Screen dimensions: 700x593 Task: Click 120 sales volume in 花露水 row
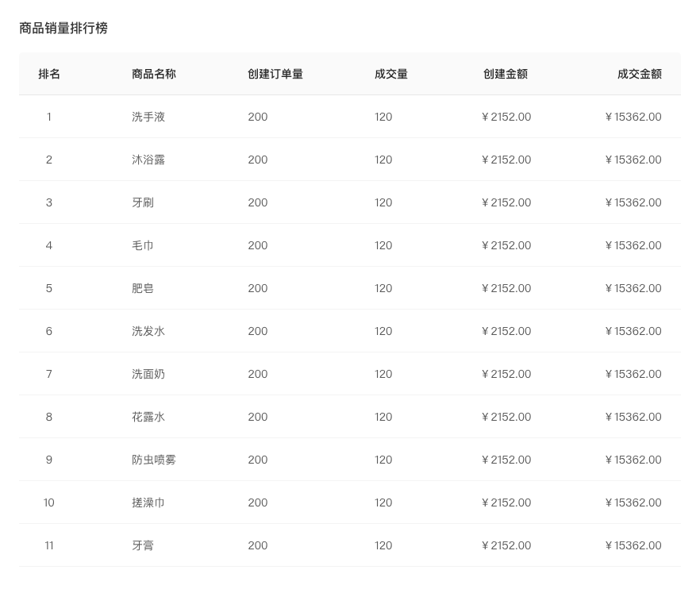point(383,417)
